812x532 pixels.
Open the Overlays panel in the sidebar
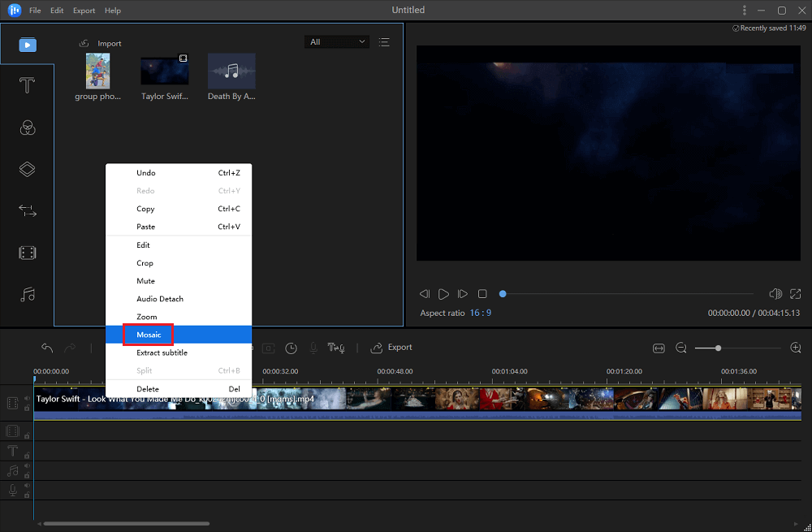(x=28, y=169)
